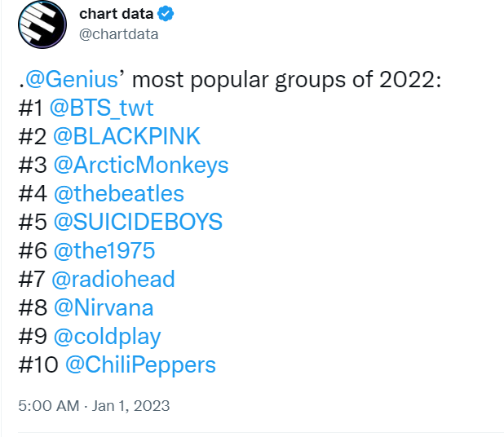
Task: Visit the @thebeatles profile link
Action: [x=119, y=193]
